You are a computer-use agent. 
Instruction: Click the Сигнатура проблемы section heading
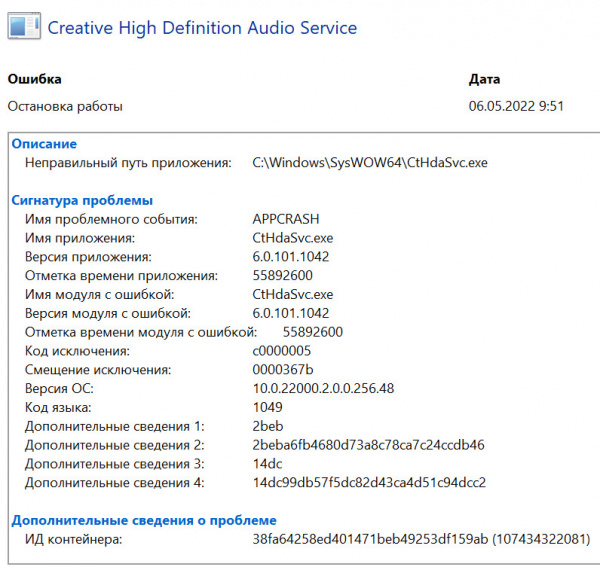[82, 200]
